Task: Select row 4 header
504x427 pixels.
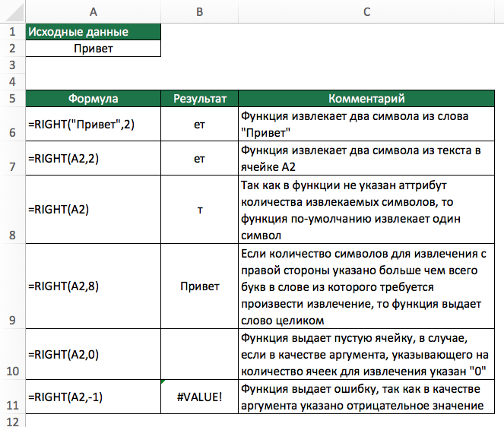Action: pos(12,82)
